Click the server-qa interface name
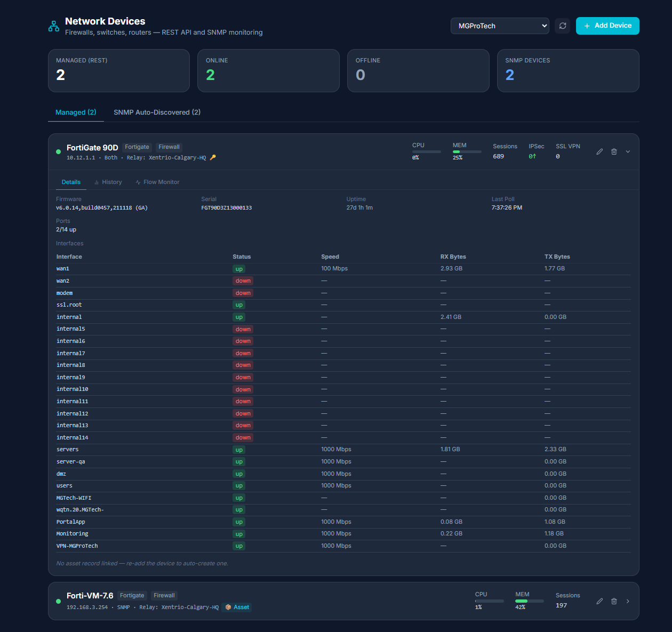 [x=70, y=462]
